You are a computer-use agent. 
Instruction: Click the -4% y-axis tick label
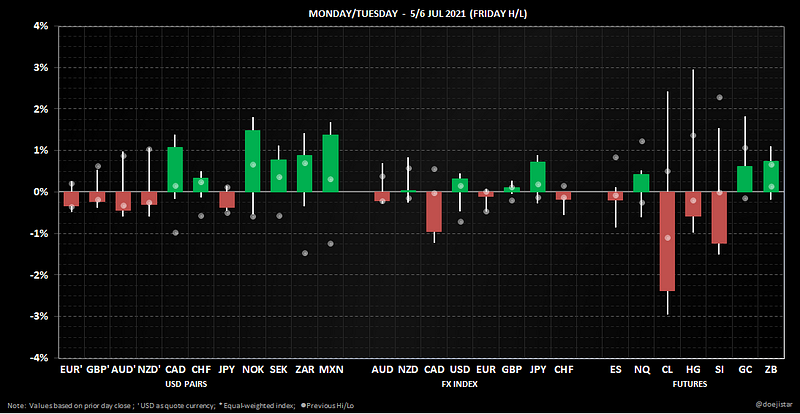tap(40, 358)
